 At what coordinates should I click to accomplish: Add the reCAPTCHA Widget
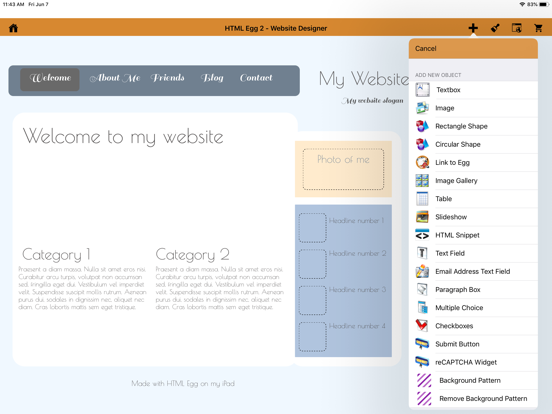(473, 362)
